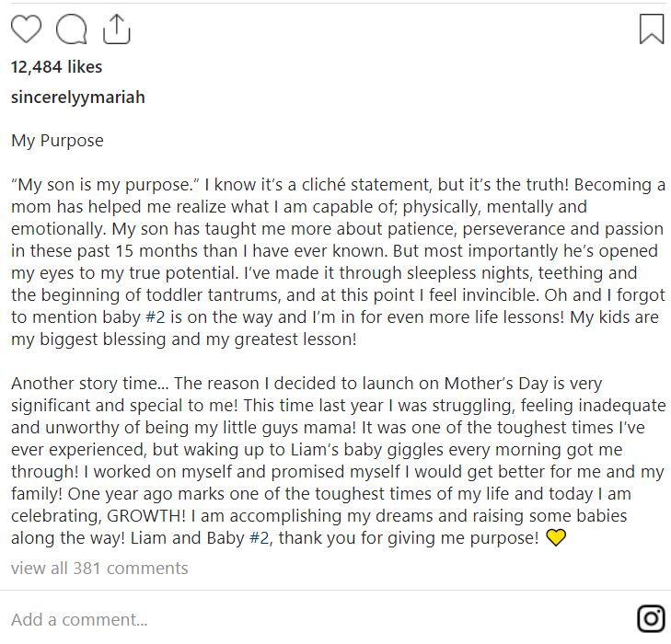Click the quote 'My son is my purpose.'
Image resolution: width=671 pixels, height=644 pixels.
[106, 185]
